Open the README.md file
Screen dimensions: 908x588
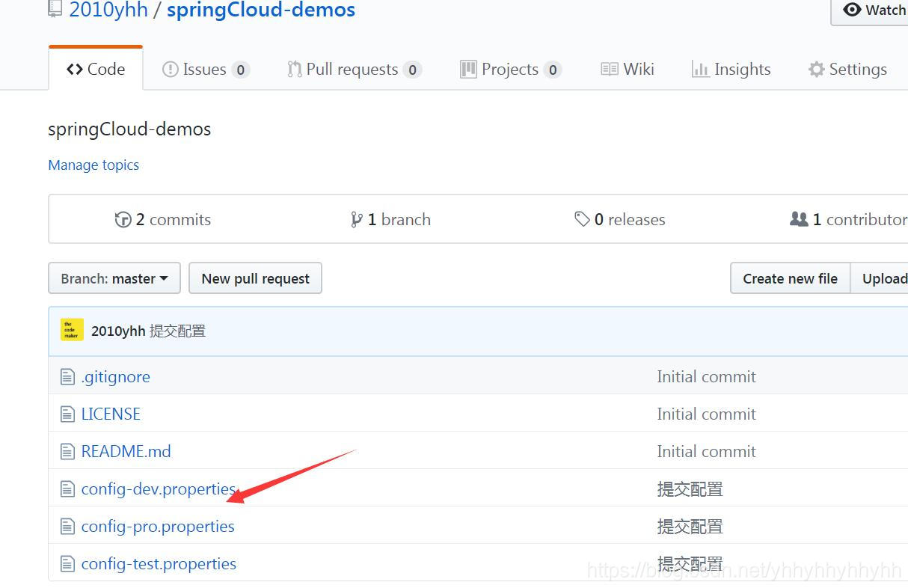[126, 452]
